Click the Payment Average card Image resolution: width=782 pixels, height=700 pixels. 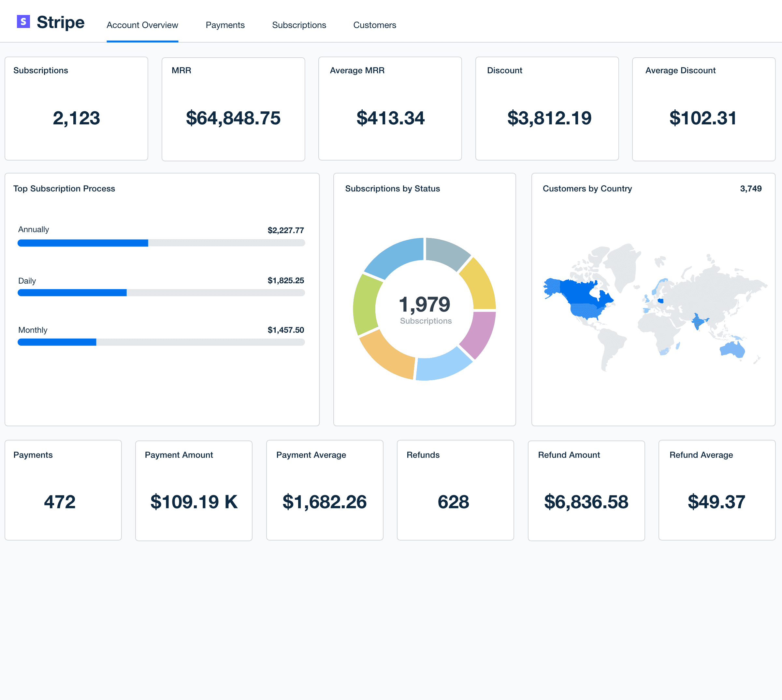click(325, 490)
